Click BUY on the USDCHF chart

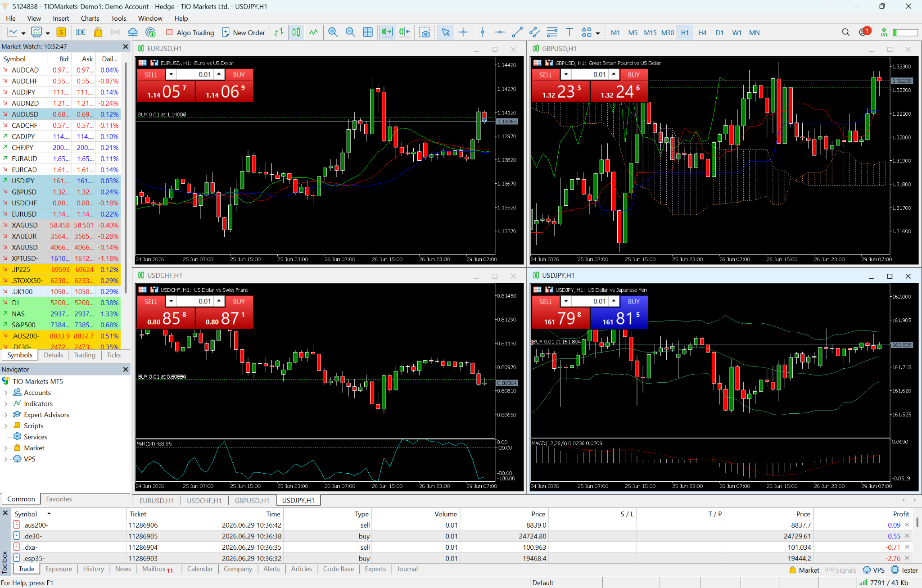pos(239,302)
